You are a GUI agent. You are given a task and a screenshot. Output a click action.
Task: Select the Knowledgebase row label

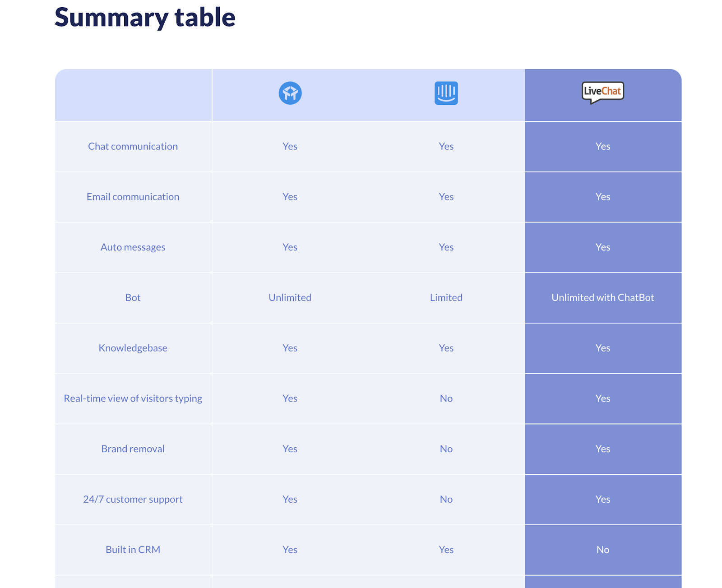[x=133, y=348]
